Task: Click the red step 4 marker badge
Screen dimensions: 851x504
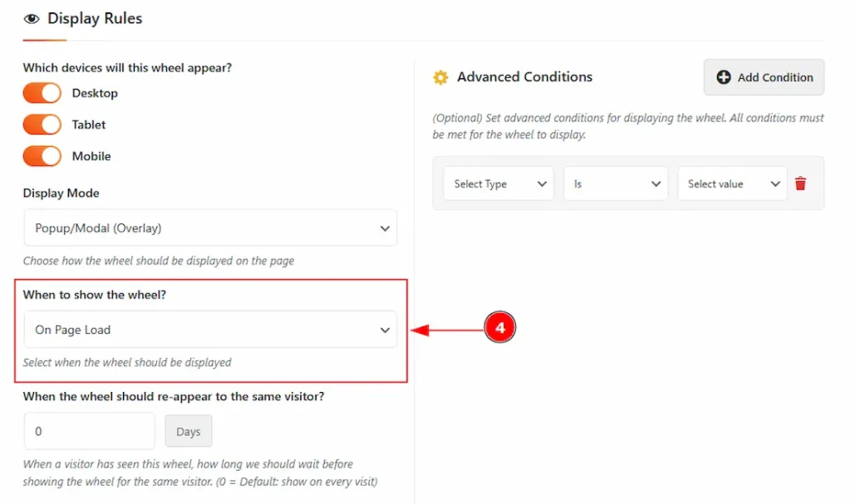Action: (x=499, y=329)
